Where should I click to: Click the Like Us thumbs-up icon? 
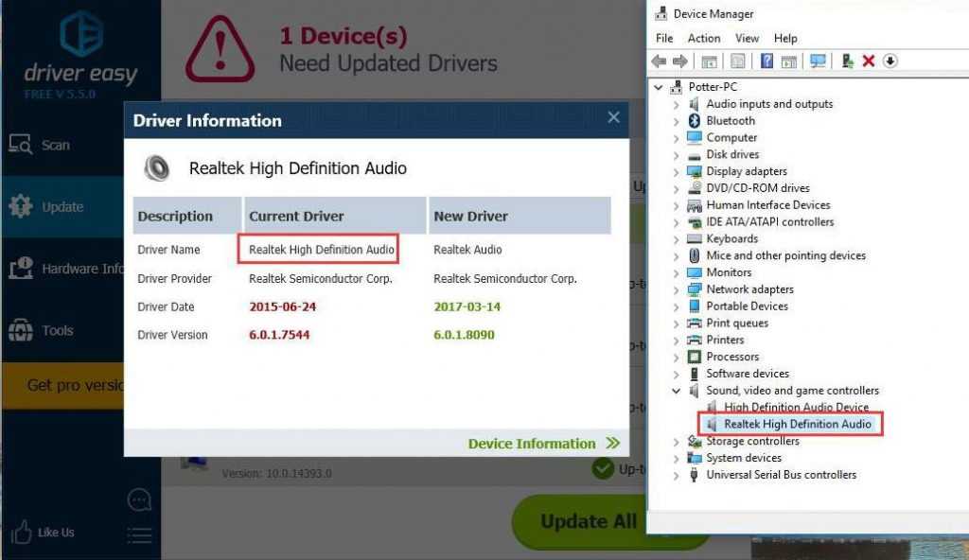point(21,532)
